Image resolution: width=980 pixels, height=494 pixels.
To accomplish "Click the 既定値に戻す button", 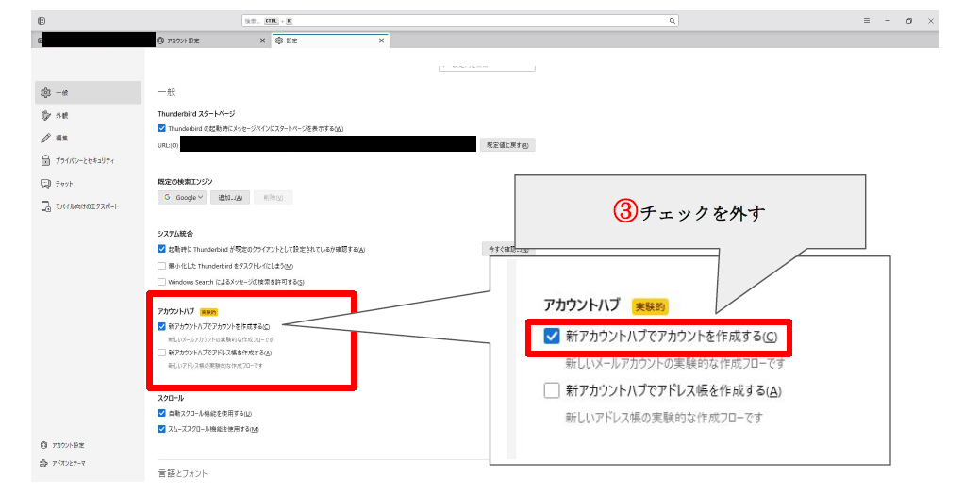I will (507, 145).
